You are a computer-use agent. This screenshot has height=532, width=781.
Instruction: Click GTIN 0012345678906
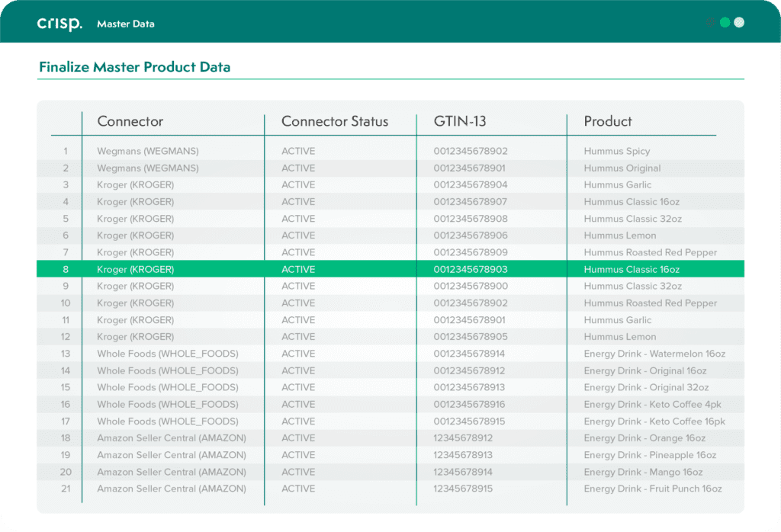[x=470, y=236]
